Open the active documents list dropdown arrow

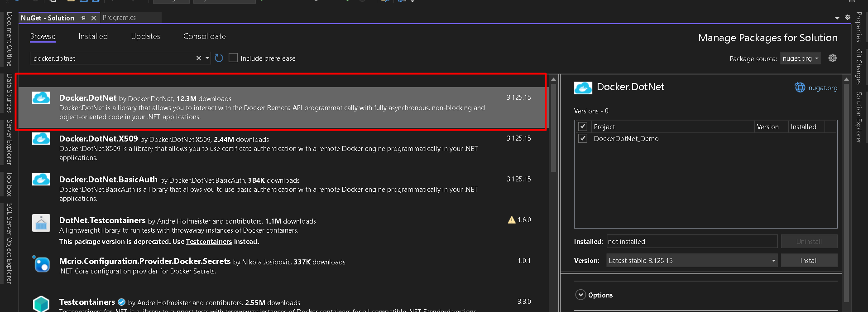pos(837,18)
